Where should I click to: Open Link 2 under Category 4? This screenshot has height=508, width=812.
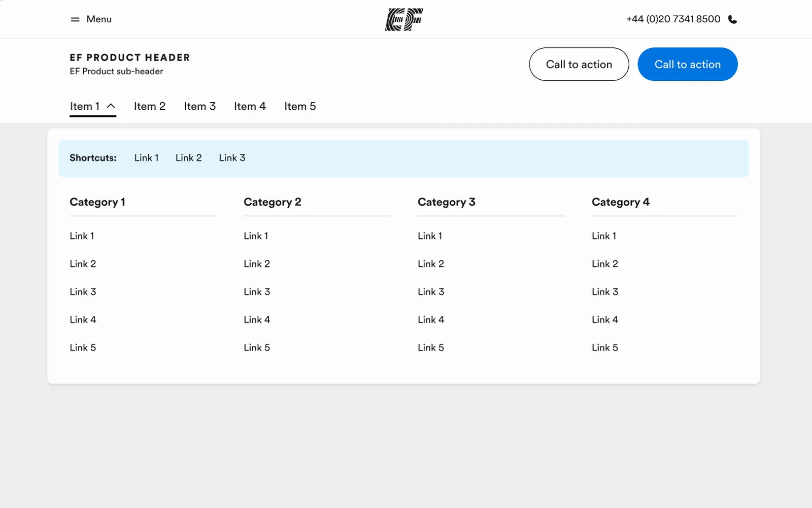[605, 264]
